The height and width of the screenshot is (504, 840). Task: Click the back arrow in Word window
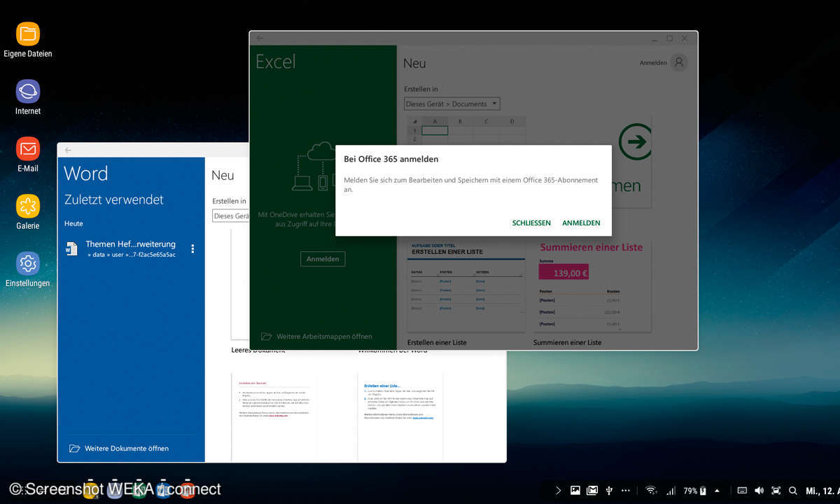[68, 150]
